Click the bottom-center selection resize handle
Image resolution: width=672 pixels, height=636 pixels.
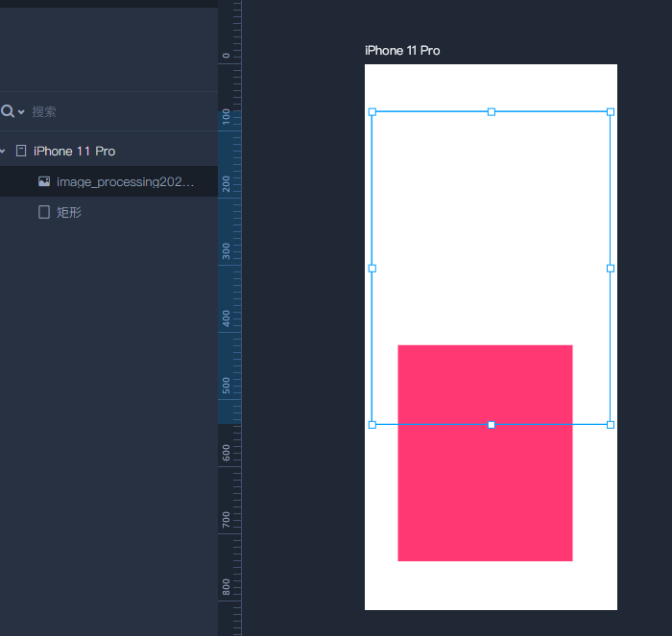(492, 425)
